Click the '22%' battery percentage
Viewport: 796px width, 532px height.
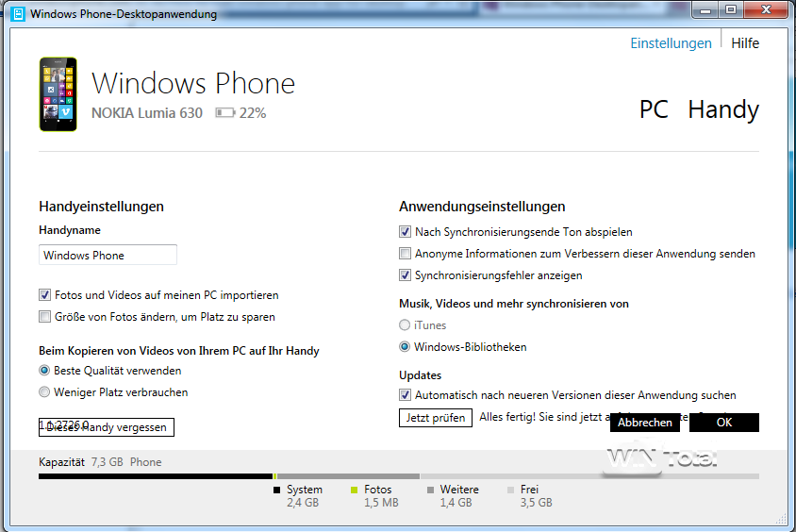(253, 112)
